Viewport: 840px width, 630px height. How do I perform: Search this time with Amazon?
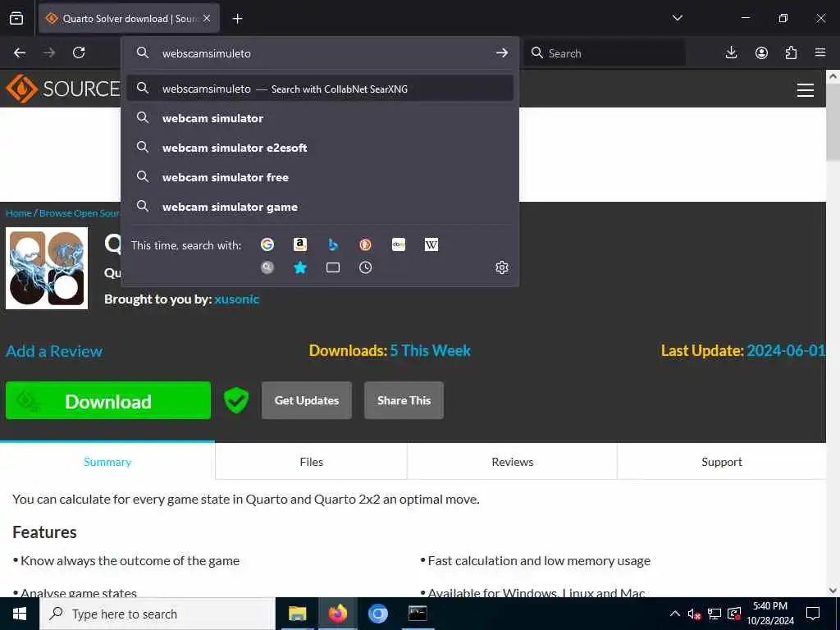(x=300, y=244)
